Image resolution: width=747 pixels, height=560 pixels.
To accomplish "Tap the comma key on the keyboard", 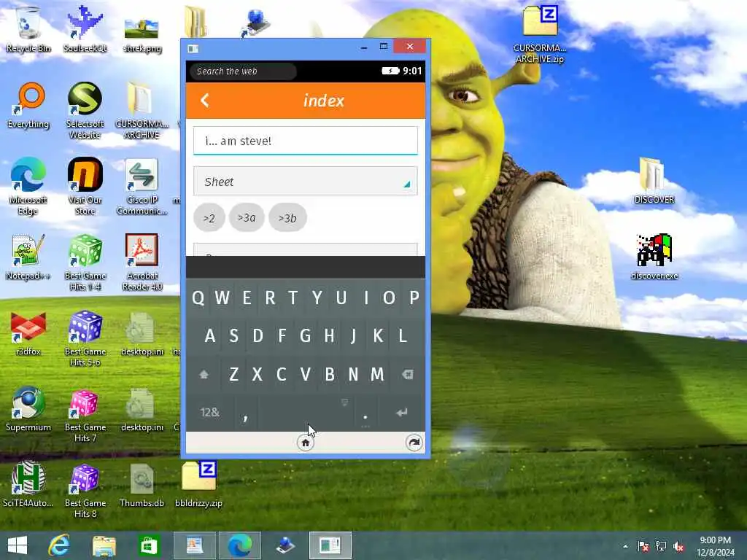I will coord(245,413).
